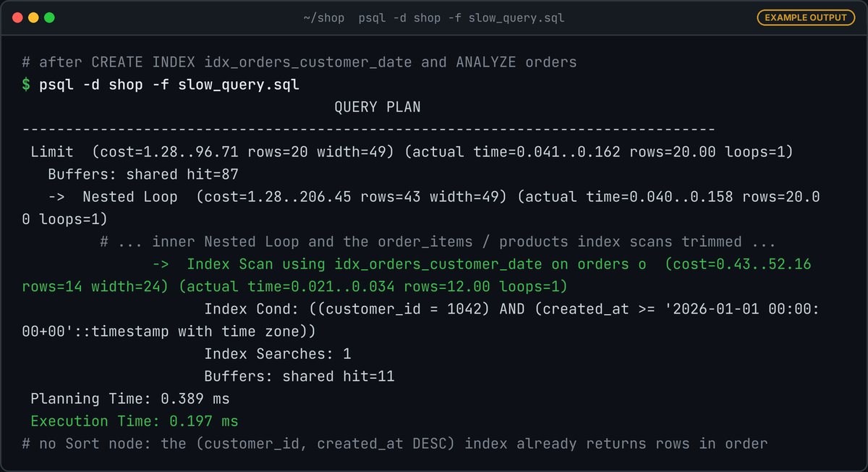868x472 pixels.
Task: Click the 'Nested Loop (cost=1.28..206.45' line
Action: click(434, 197)
